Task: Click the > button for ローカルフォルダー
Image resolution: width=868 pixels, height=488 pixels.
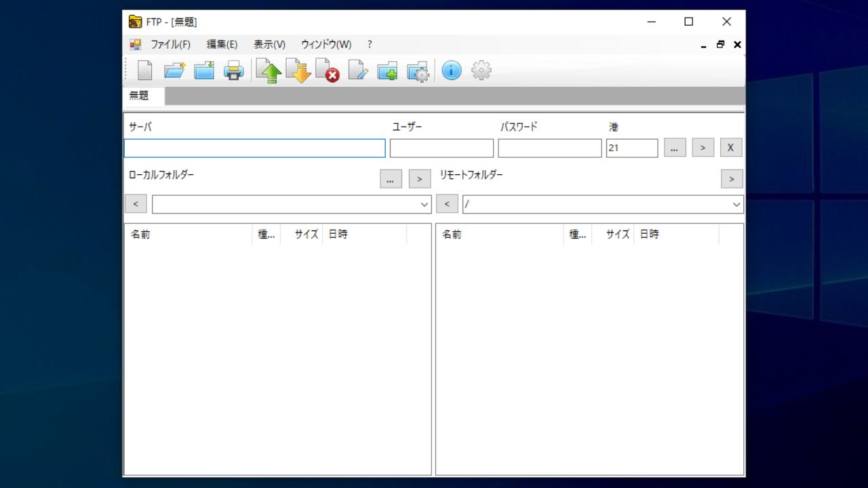Action: tap(420, 179)
